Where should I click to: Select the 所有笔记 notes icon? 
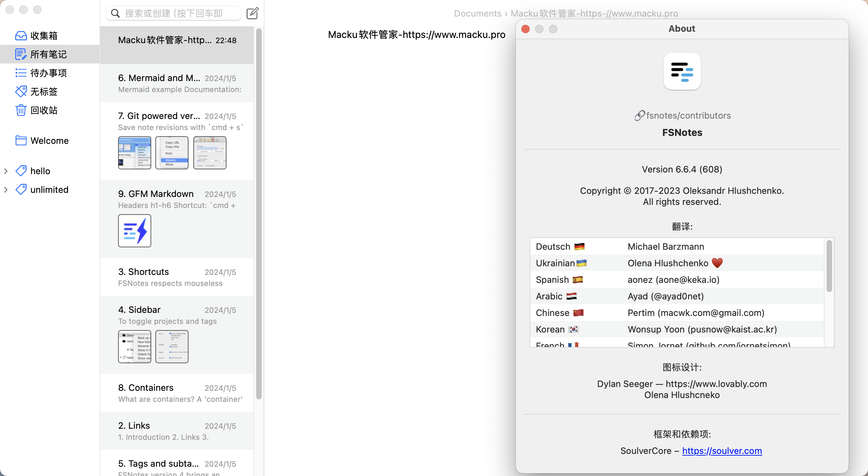[x=21, y=54]
